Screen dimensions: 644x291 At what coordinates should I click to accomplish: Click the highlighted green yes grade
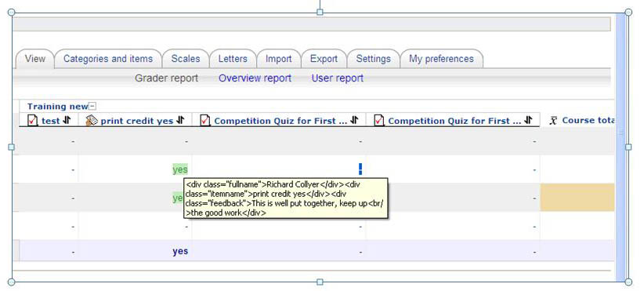click(x=180, y=169)
